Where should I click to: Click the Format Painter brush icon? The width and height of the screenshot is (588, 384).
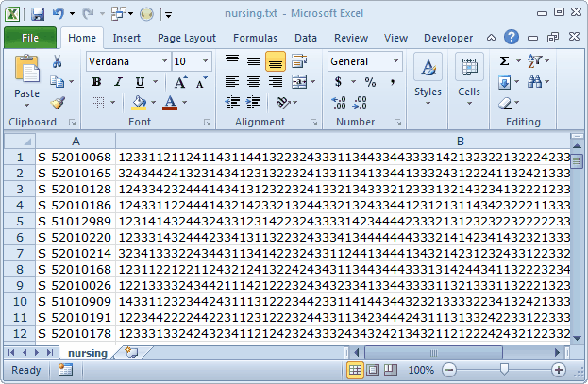point(58,103)
